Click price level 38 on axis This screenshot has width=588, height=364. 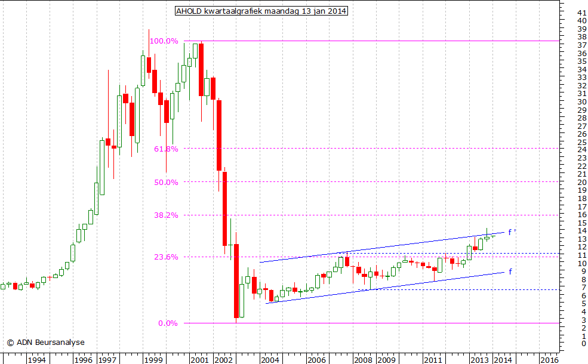(x=582, y=37)
